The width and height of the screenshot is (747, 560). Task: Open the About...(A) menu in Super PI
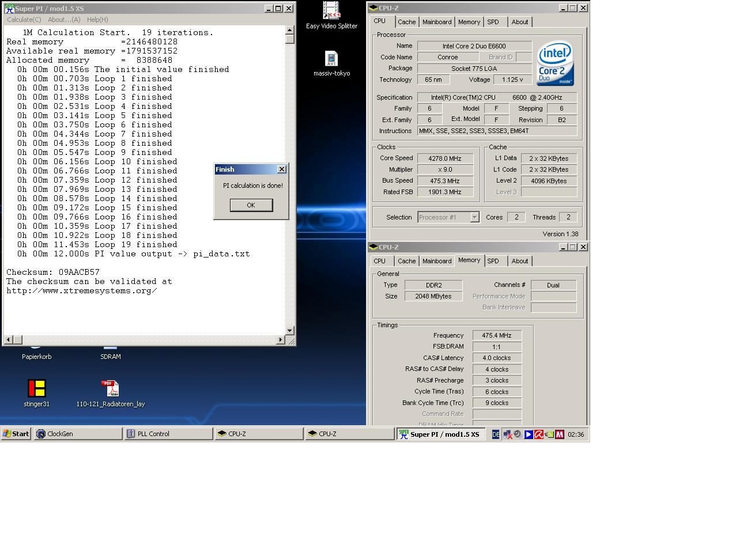(x=64, y=20)
